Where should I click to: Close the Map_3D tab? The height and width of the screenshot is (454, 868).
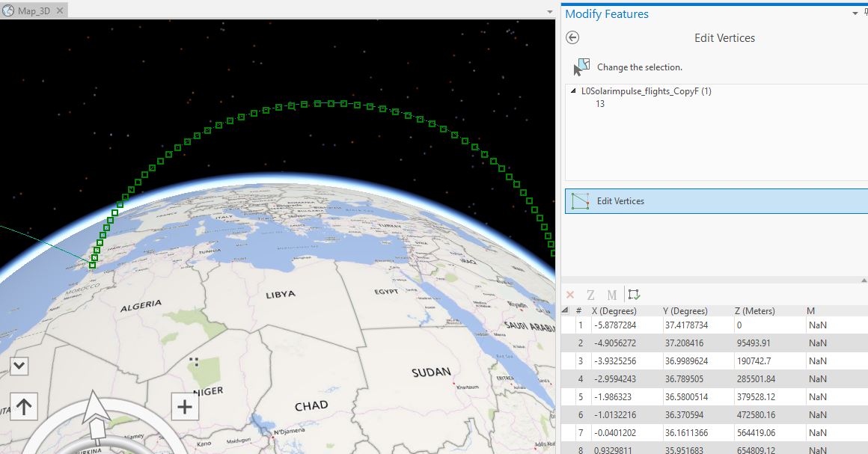(60, 10)
